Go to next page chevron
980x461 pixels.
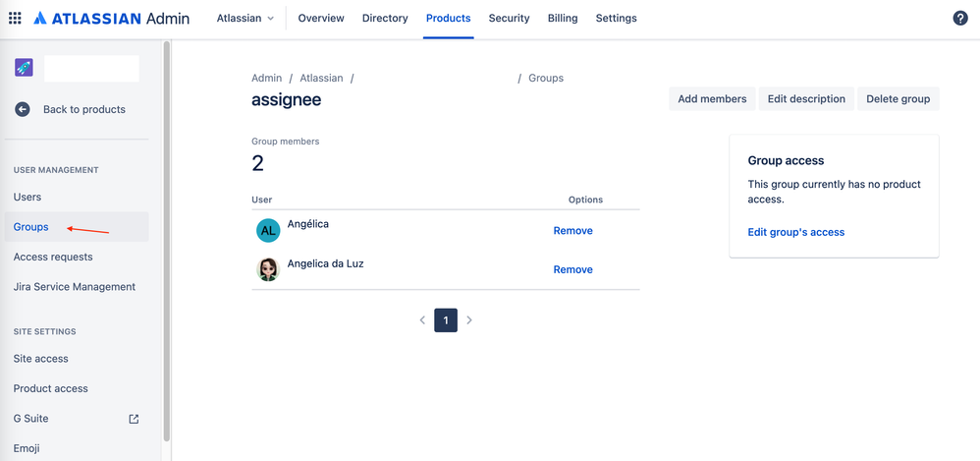click(469, 320)
